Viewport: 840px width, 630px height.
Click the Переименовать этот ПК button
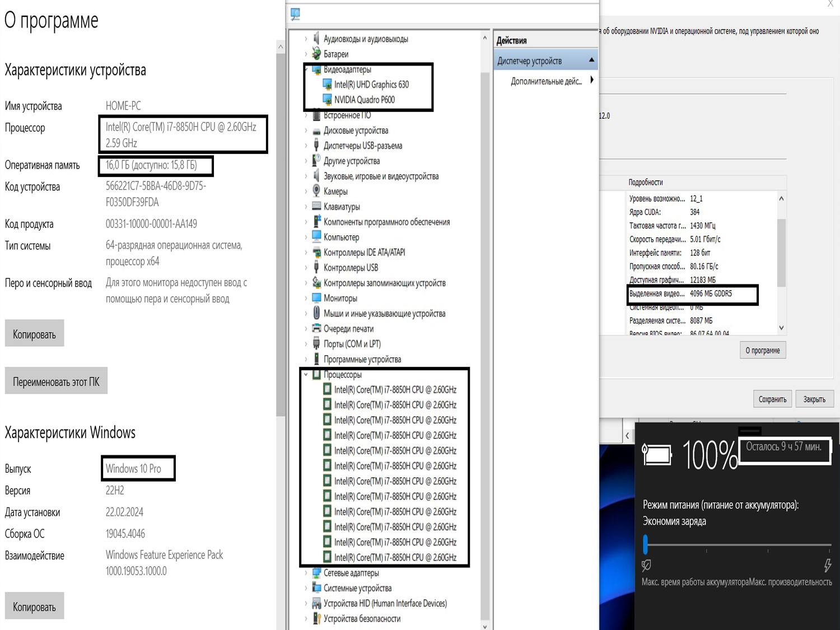point(56,381)
